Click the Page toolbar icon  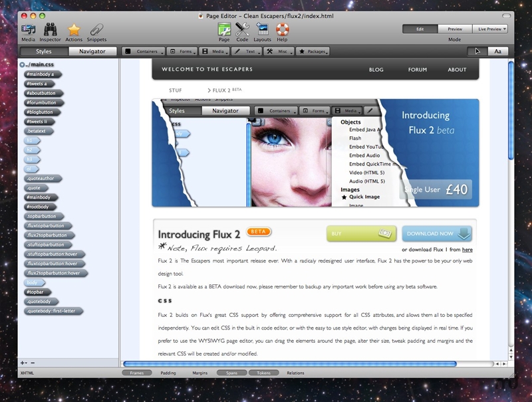tap(224, 32)
